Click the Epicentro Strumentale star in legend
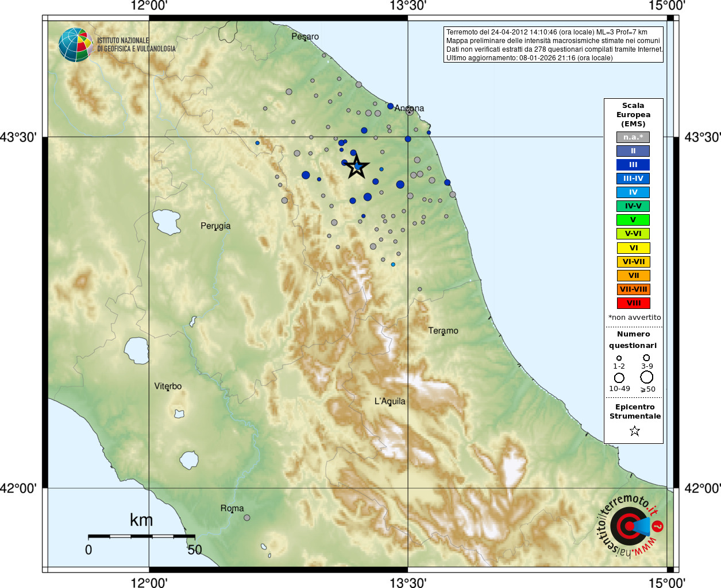Screen dimensions: 721x588 click(x=635, y=431)
